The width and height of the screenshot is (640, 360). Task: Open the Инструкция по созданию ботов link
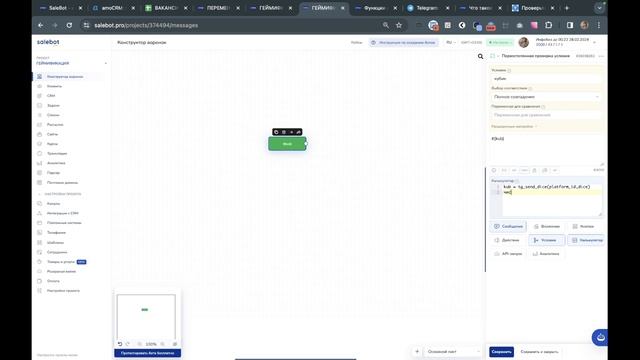404,42
